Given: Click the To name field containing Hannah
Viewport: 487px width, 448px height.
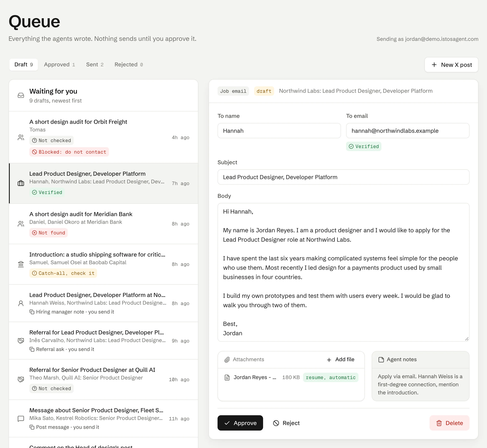Looking at the screenshot, I should tap(279, 131).
